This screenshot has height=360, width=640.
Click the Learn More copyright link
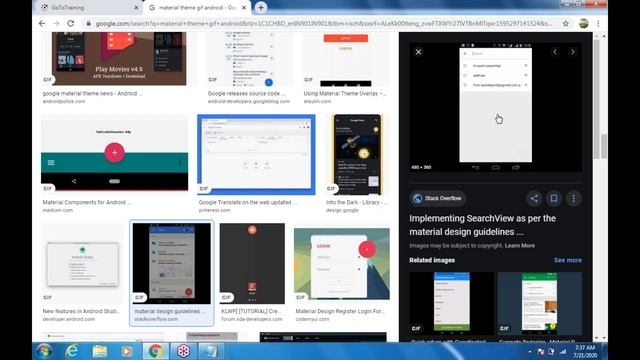click(520, 246)
